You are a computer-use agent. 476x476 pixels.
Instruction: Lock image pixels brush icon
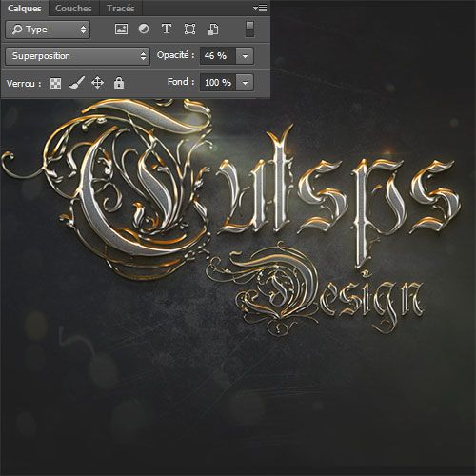[x=77, y=83]
